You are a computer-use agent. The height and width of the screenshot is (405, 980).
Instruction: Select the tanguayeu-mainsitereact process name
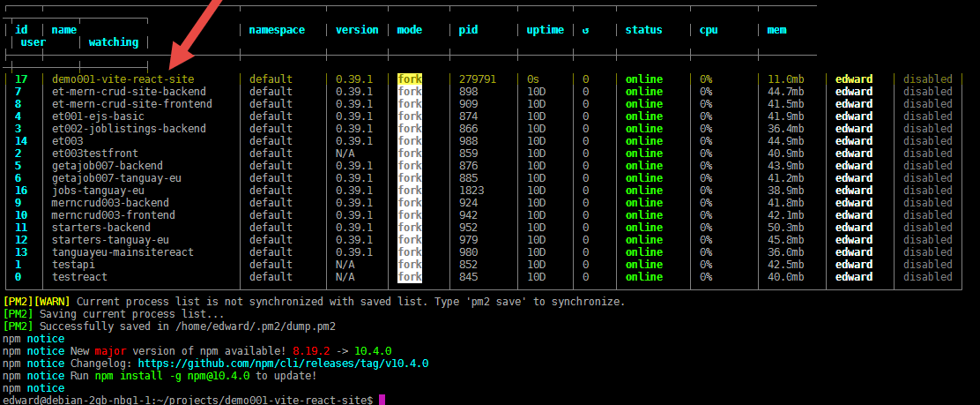(x=122, y=252)
